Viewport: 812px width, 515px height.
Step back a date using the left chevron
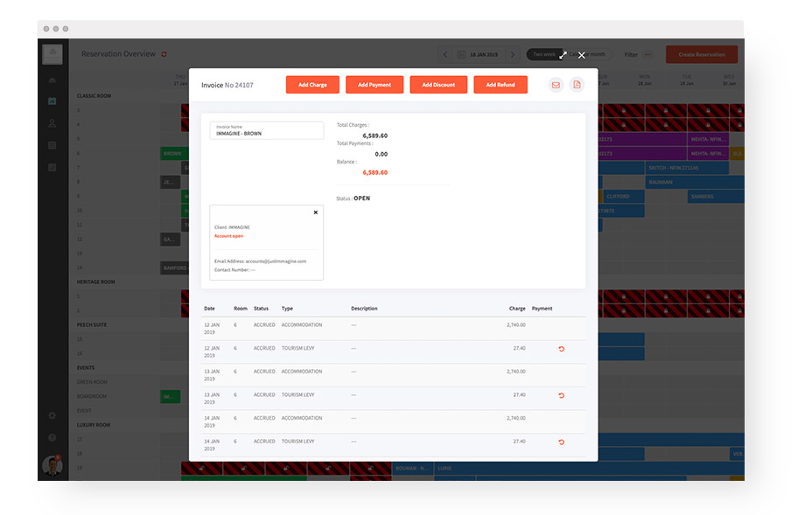[x=445, y=53]
